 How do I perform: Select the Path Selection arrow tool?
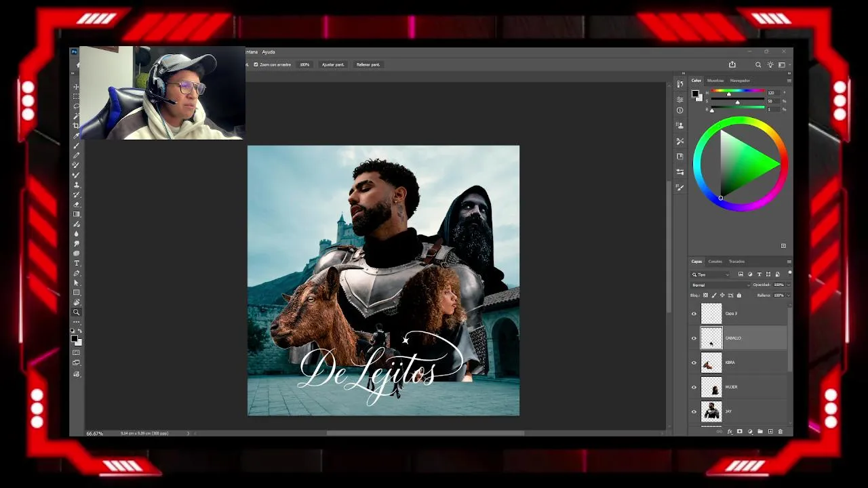[76, 283]
